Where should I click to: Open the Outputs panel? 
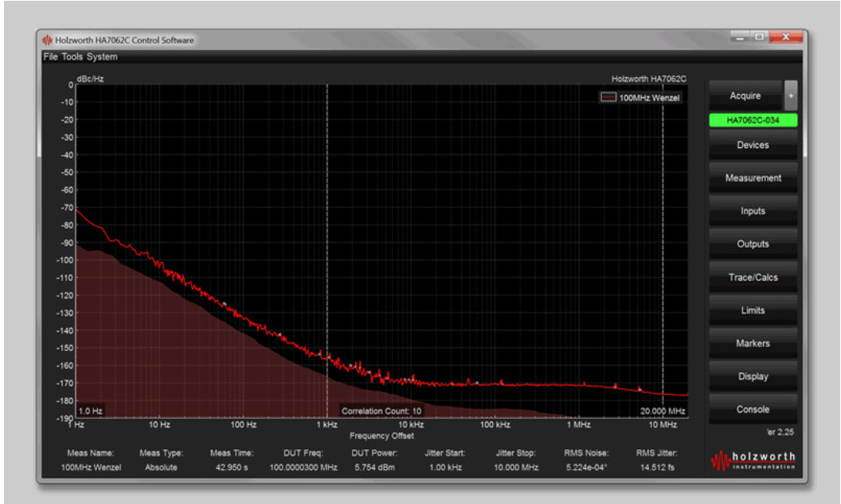(x=753, y=244)
